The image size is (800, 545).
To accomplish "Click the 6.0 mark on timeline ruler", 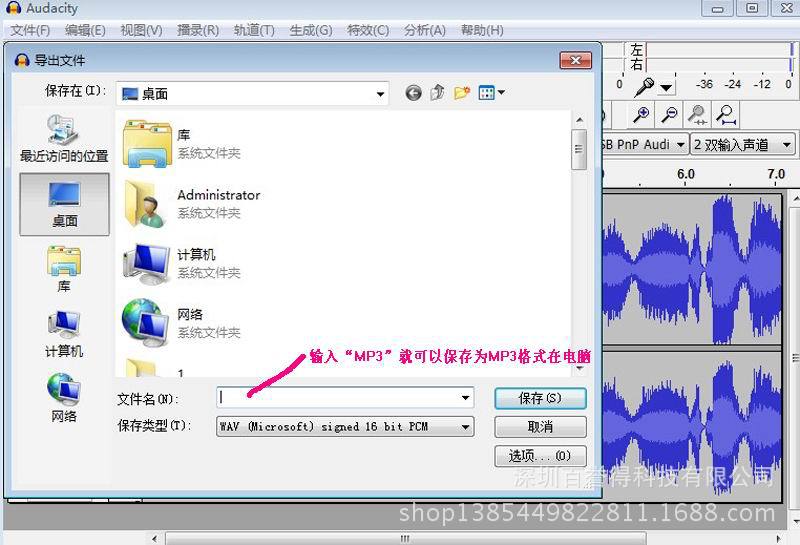I will tap(686, 175).
